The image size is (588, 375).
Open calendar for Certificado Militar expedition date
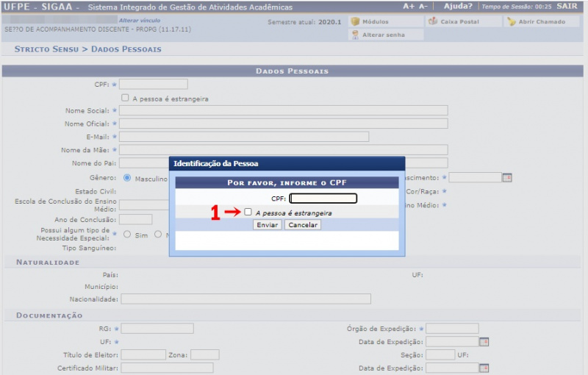click(484, 368)
